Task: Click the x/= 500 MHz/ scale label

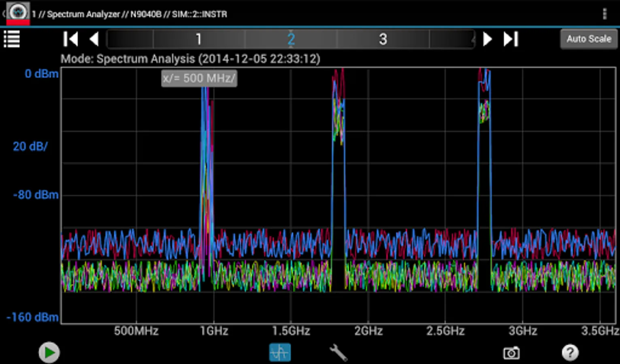Action: [x=199, y=78]
